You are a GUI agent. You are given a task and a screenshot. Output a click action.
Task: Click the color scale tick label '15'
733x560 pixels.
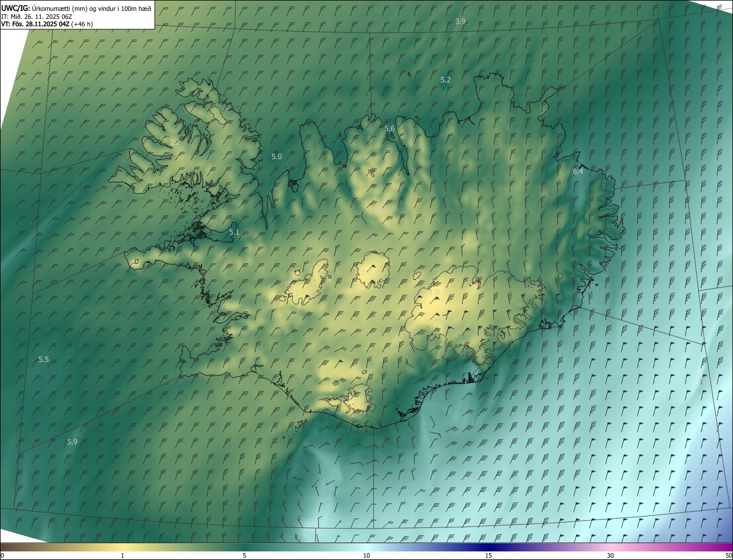pos(488,555)
